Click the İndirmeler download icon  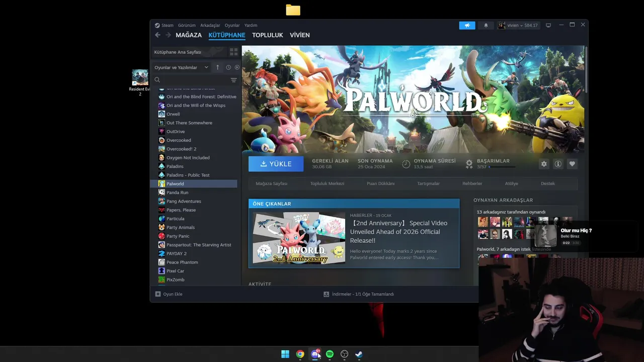326,294
